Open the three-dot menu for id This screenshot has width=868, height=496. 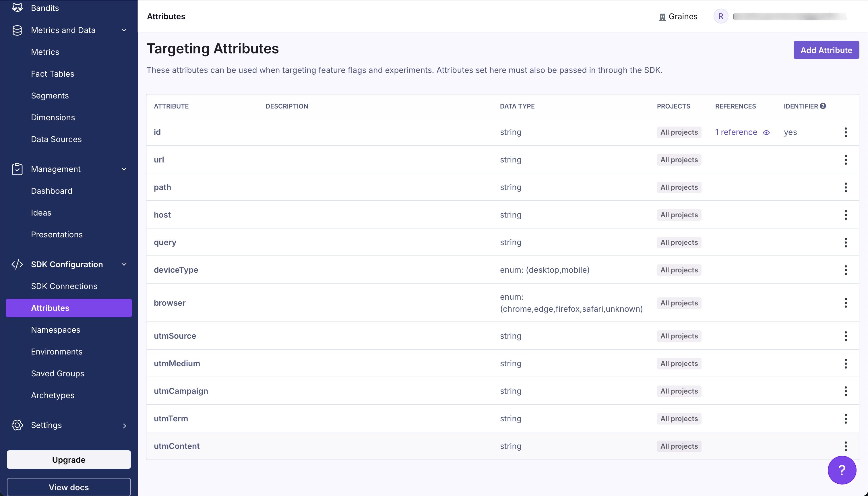[x=846, y=132]
